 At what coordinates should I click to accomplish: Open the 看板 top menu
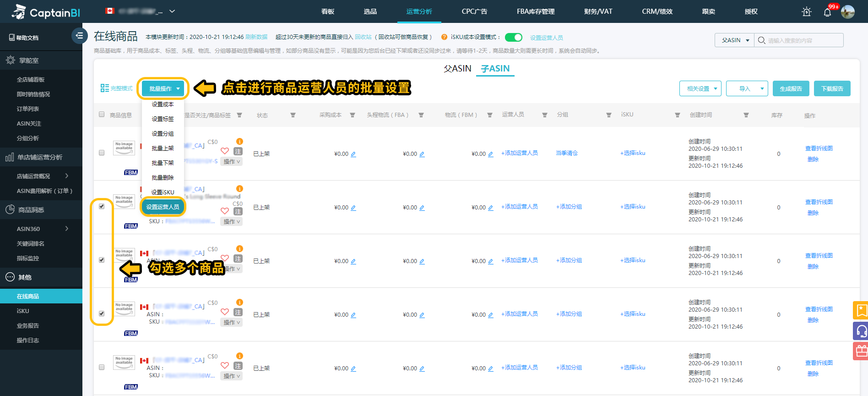tap(328, 11)
